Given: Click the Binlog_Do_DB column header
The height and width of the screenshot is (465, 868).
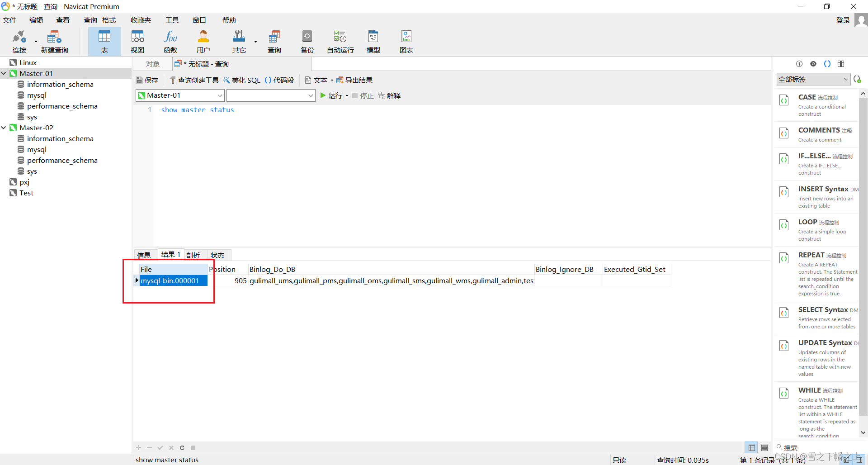Looking at the screenshot, I should point(391,270).
